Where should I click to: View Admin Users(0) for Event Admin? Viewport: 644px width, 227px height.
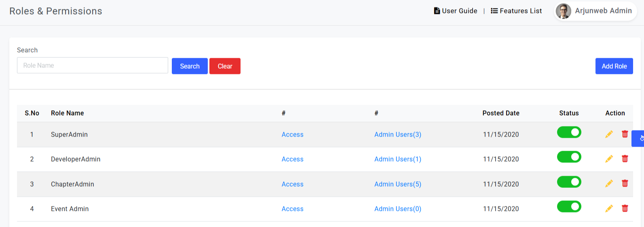click(398, 209)
